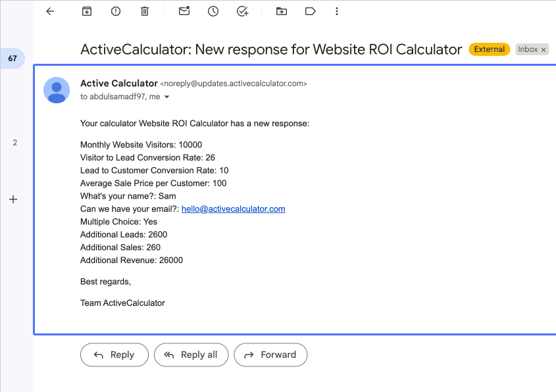Viewport: 556px width, 392px height.
Task: Click the Active Calculator sender avatar
Action: click(x=57, y=90)
